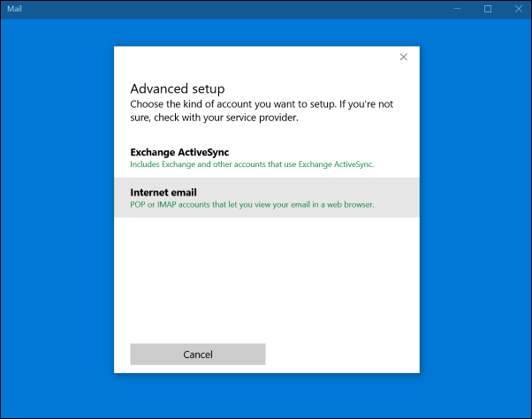This screenshot has width=532, height=419.
Task: Minimize the Mail window
Action: 457,9
